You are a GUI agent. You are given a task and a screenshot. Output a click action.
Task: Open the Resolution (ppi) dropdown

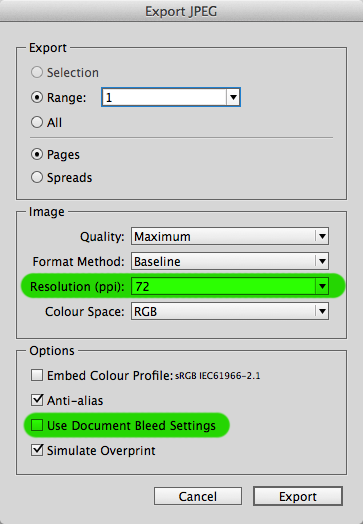tap(322, 286)
